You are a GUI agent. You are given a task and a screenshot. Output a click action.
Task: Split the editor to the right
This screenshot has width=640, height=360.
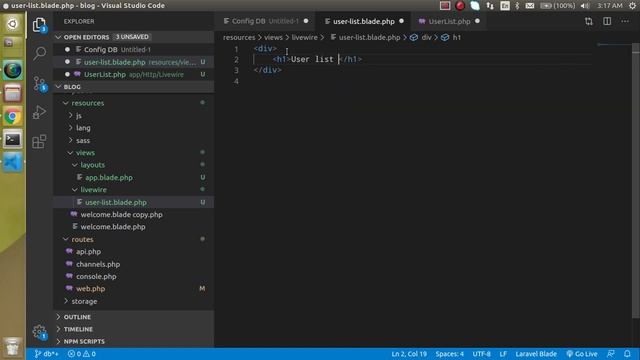[x=607, y=21]
